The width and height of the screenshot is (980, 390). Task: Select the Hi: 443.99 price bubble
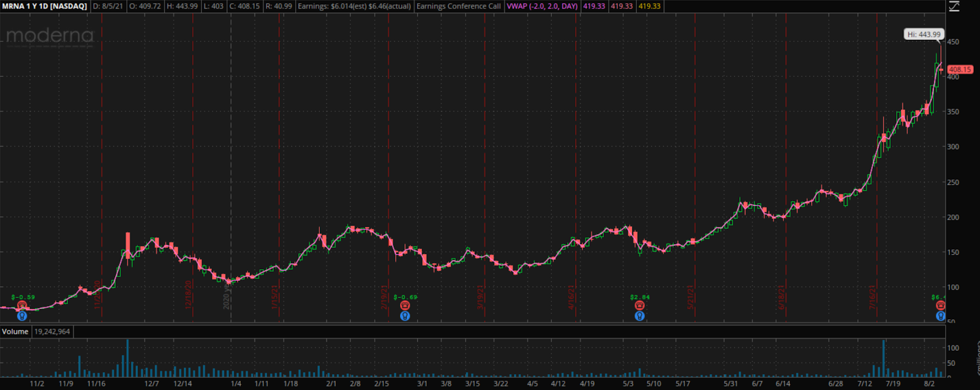tap(924, 34)
